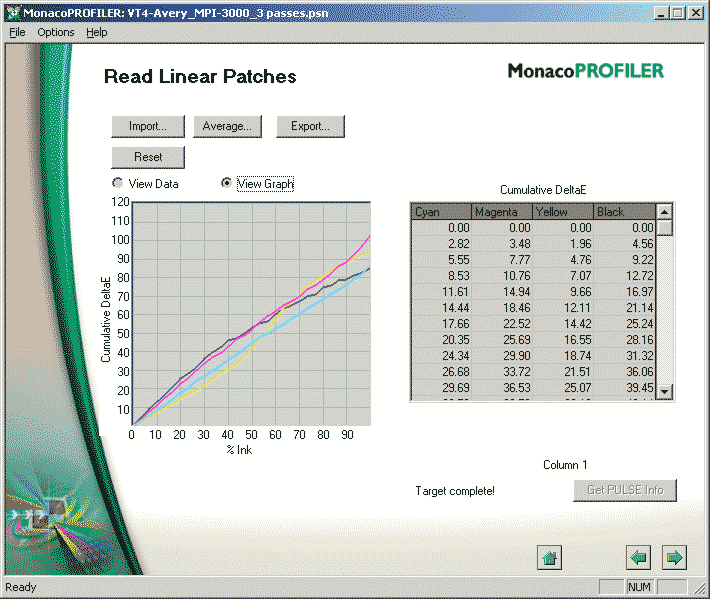Select the Black cell 21.14

624,308
